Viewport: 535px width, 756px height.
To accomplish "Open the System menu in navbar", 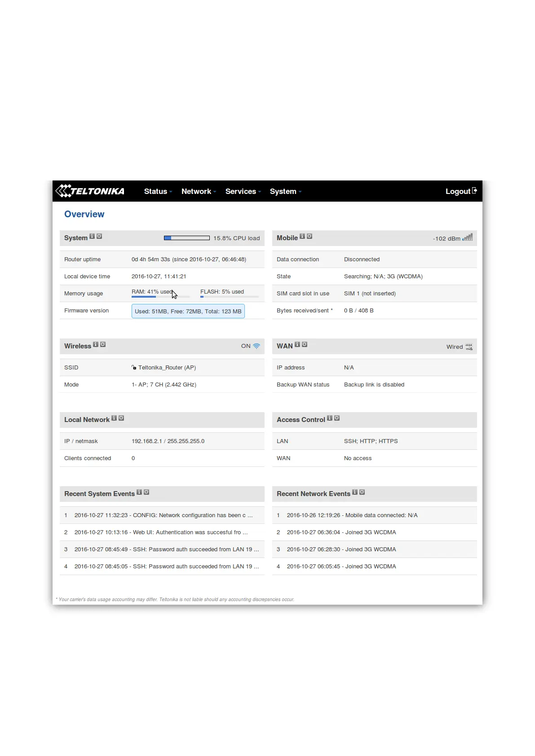I will (285, 192).
